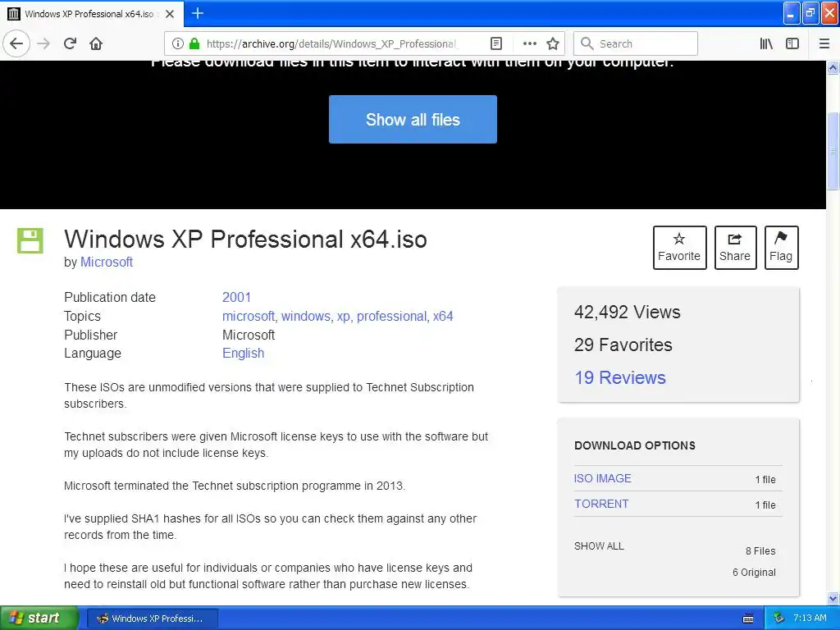The image size is (840, 630).
Task: Click SHOW ALL download files
Action: [599, 546]
